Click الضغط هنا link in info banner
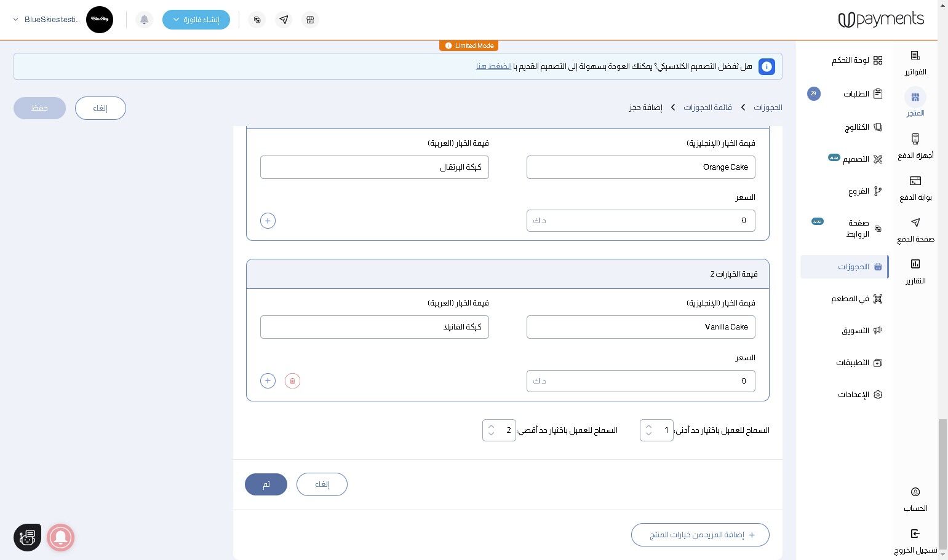 pos(493,66)
